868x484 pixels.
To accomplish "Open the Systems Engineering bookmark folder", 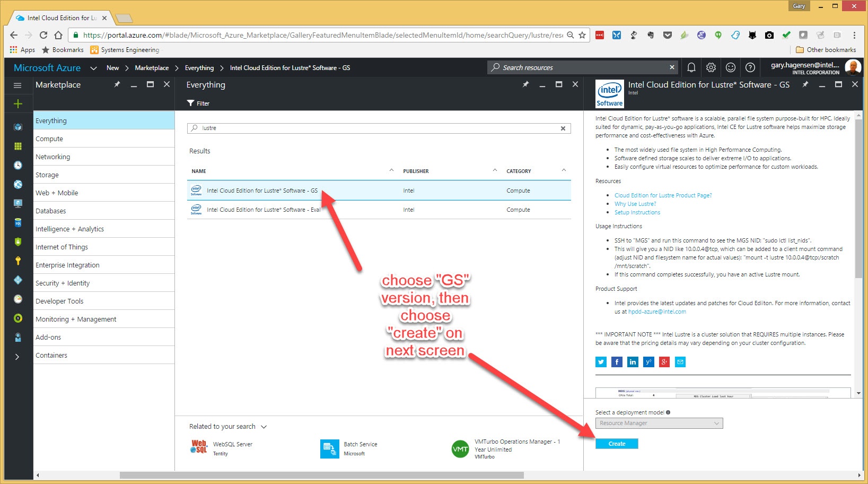I will coord(125,50).
